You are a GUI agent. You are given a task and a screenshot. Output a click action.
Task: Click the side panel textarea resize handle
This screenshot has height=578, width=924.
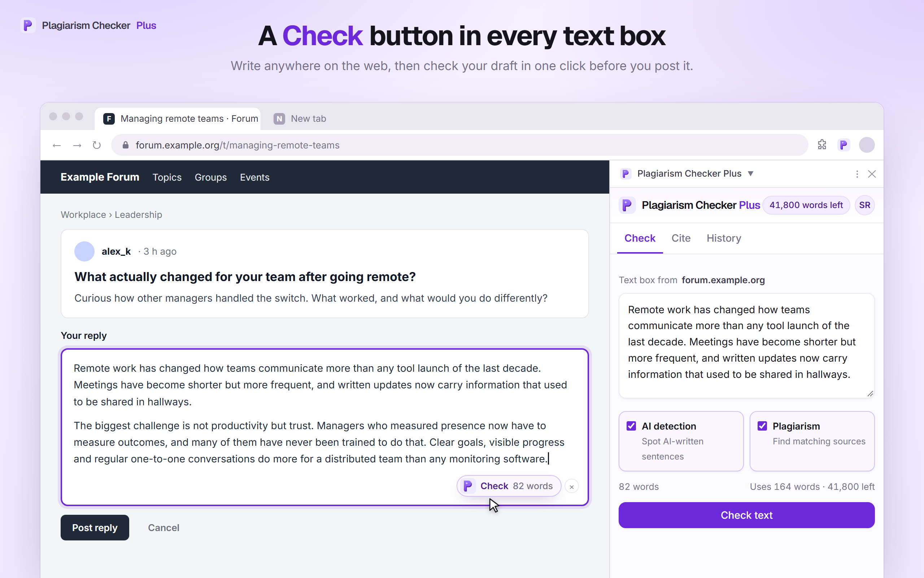tap(870, 393)
